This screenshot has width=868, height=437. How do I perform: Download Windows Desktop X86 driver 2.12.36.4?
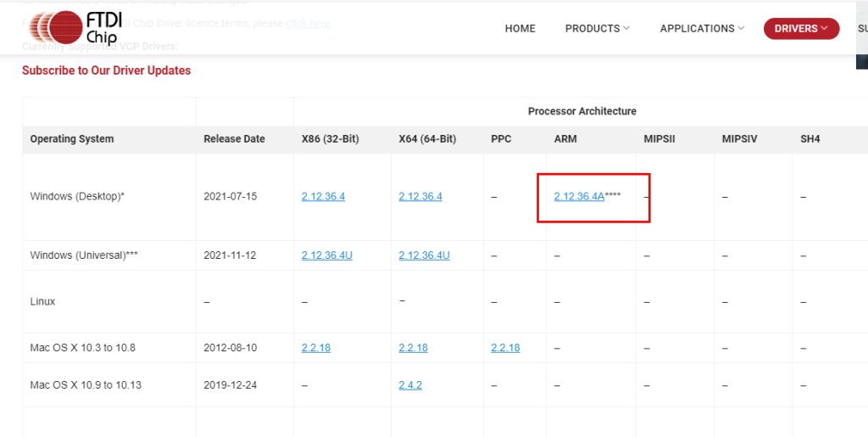coord(323,197)
